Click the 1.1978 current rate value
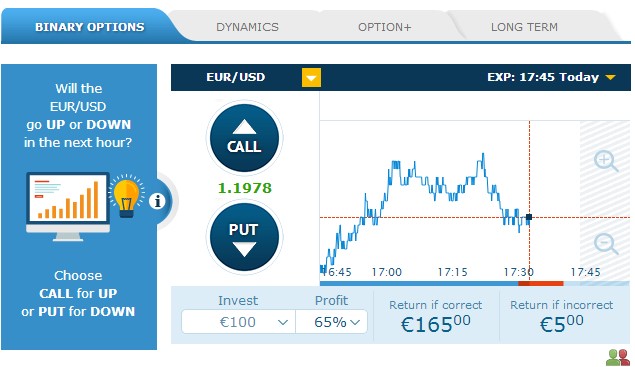Viewport: 635px width, 367px height. point(245,188)
